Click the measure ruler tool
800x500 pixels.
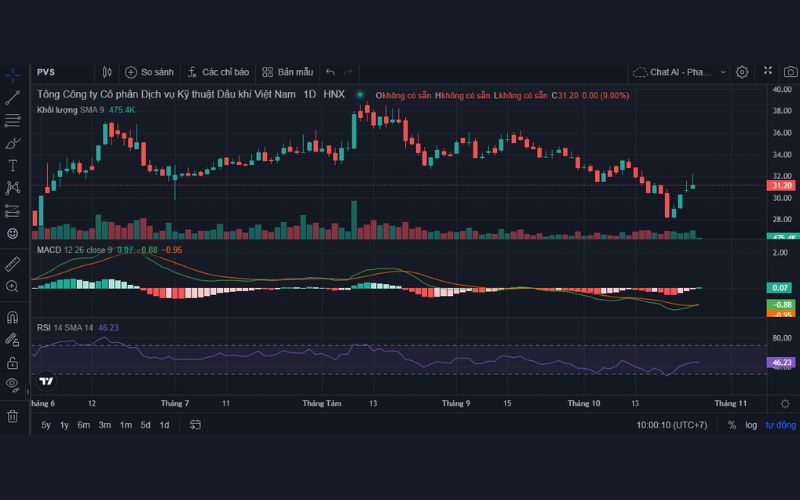pos(13,264)
